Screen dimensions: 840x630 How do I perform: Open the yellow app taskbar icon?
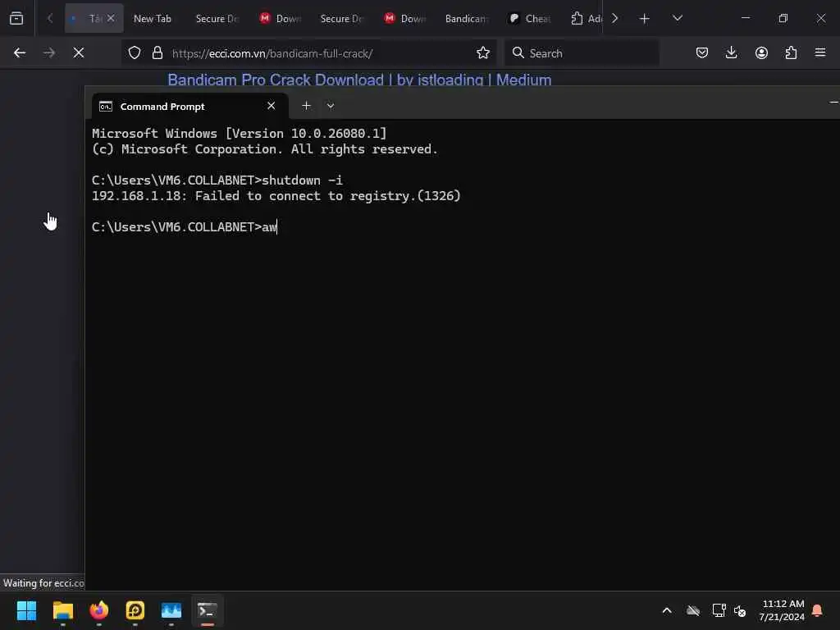pos(135,610)
